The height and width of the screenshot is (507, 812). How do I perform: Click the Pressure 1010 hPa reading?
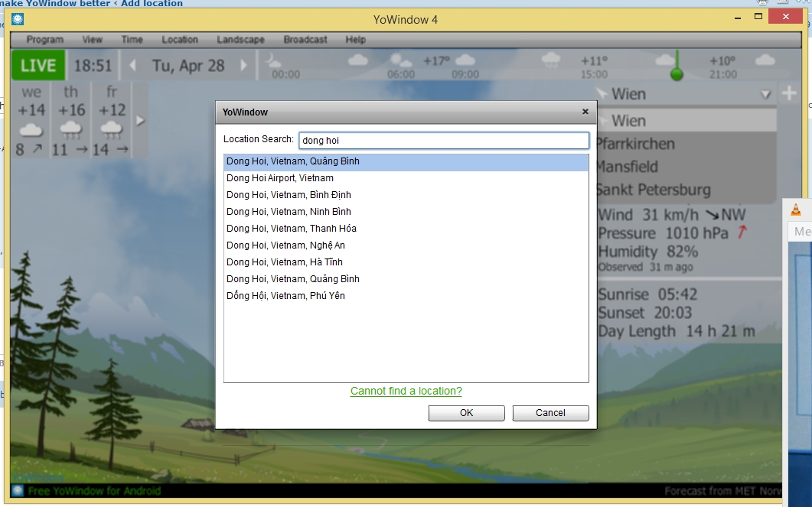(672, 233)
